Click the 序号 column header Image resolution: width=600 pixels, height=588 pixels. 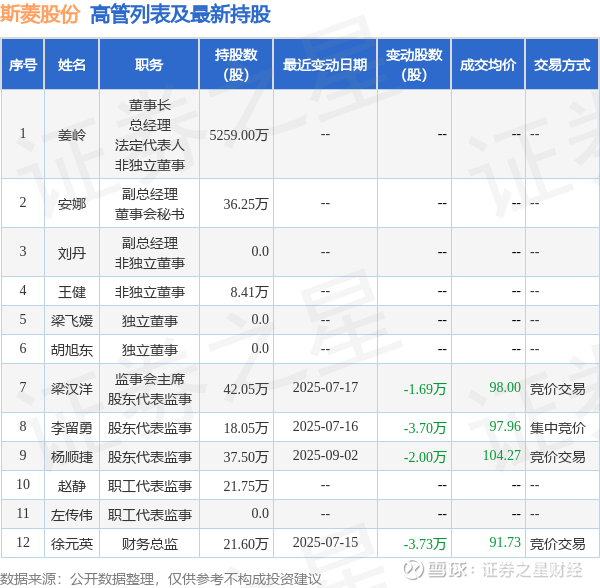23,65
